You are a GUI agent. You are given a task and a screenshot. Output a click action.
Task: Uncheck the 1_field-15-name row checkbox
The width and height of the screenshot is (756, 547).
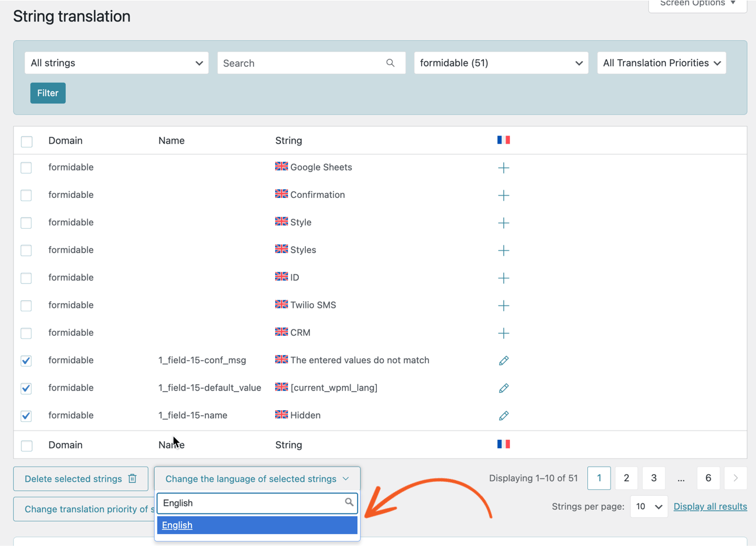(26, 415)
